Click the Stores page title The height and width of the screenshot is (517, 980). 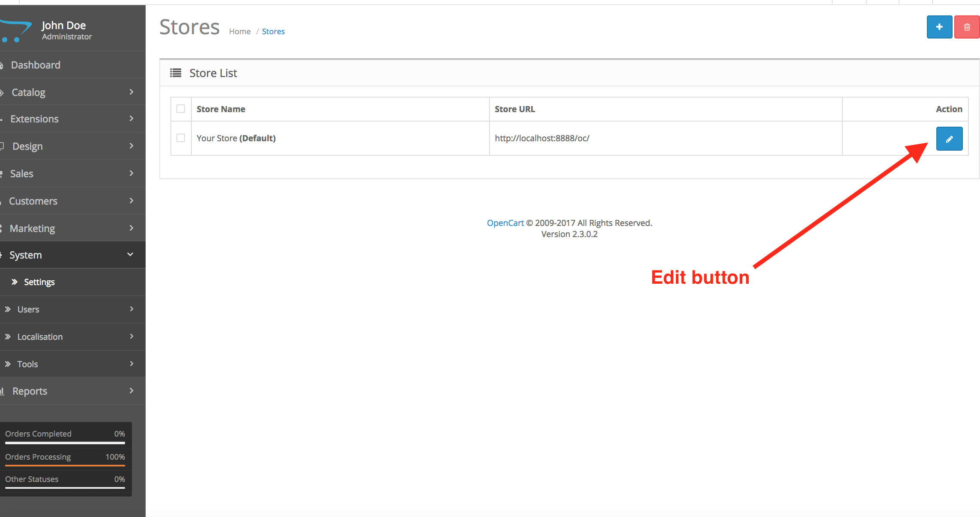pos(189,27)
